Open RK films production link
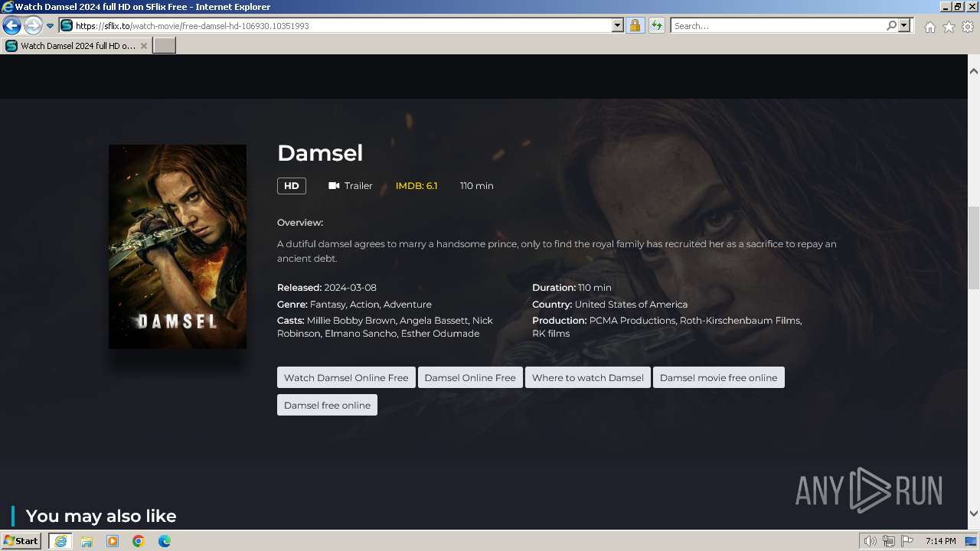 (x=551, y=334)
